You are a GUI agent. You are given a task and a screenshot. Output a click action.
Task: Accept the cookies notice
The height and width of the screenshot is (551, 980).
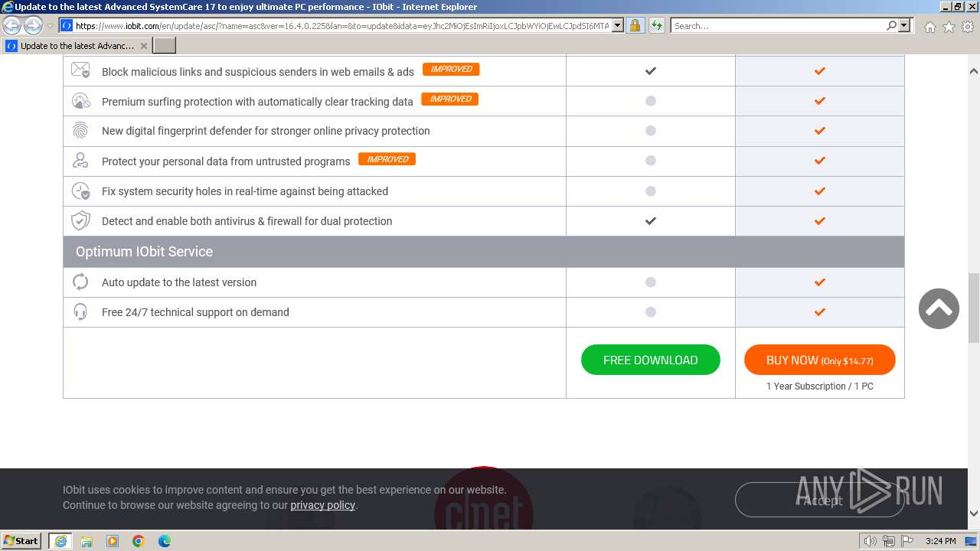(820, 500)
